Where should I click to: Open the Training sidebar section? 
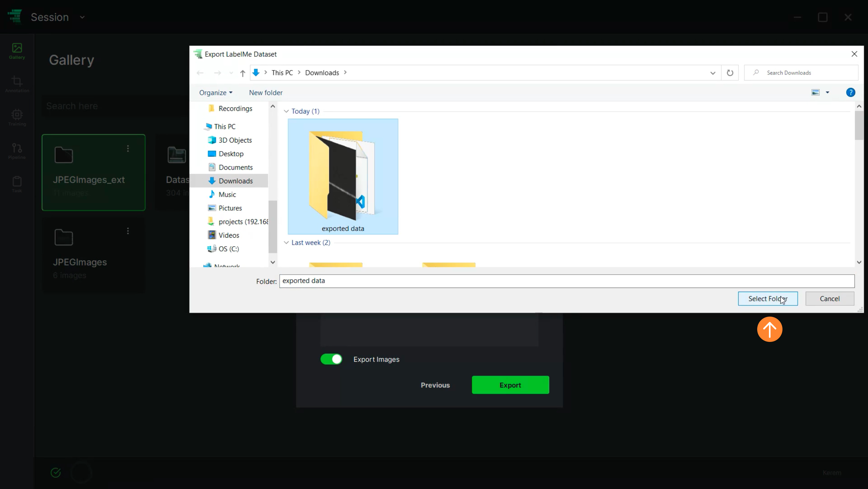(17, 118)
